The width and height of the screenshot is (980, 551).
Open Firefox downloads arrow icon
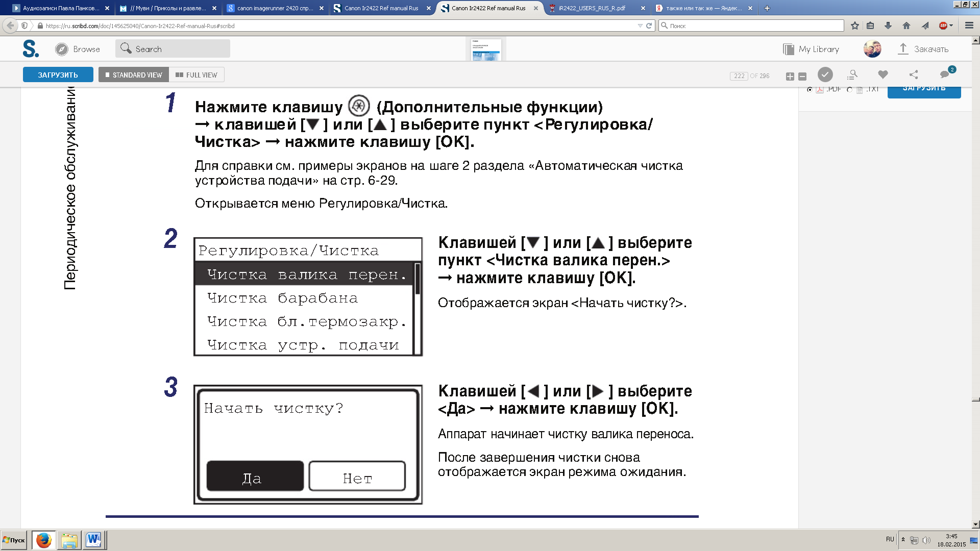pyautogui.click(x=888, y=26)
